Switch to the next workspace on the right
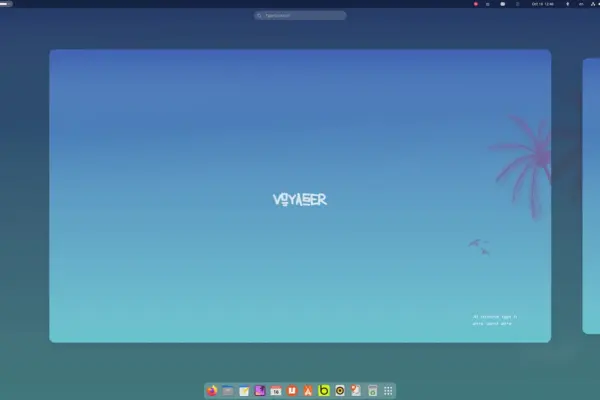 591,196
